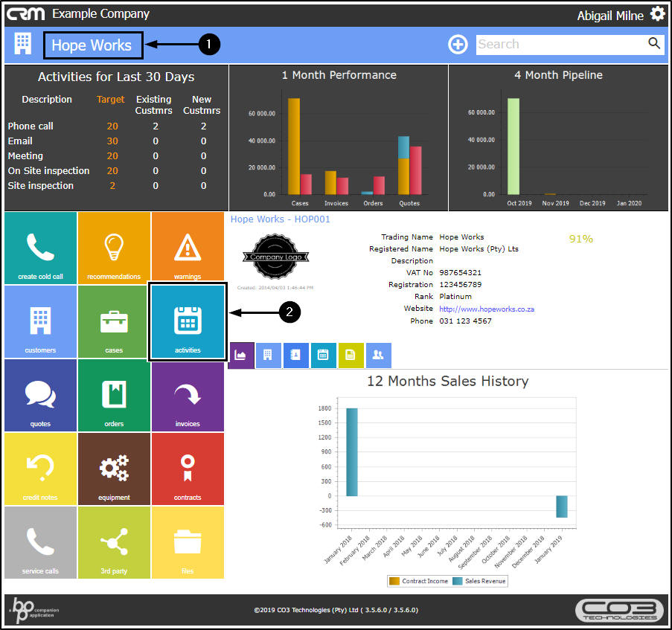
Task: Click the Sales Revenue legend swatch
Action: coord(458,581)
